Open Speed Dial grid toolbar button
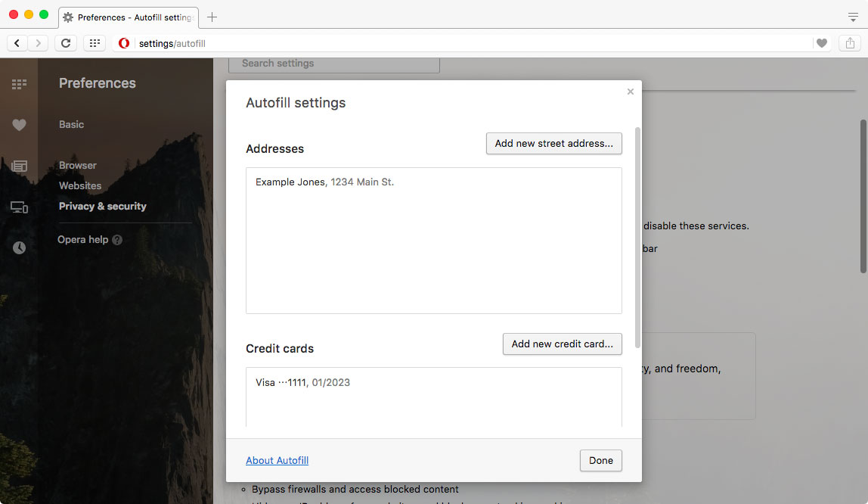 click(95, 43)
